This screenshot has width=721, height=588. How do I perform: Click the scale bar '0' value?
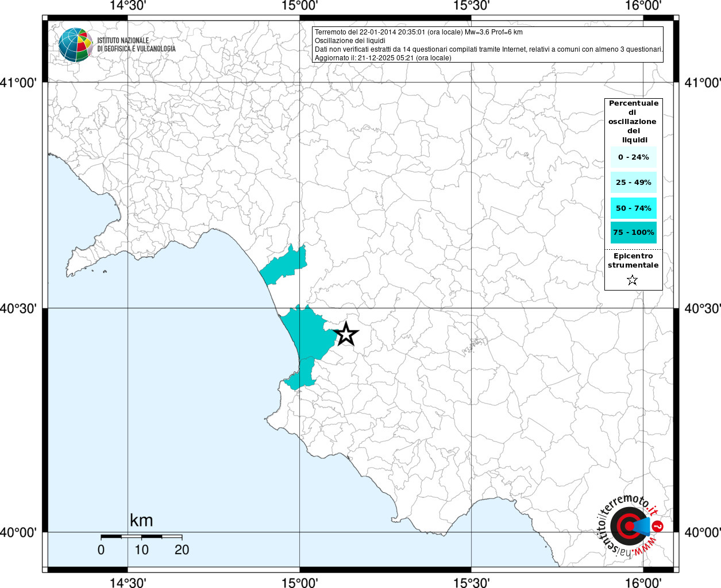tap(101, 550)
